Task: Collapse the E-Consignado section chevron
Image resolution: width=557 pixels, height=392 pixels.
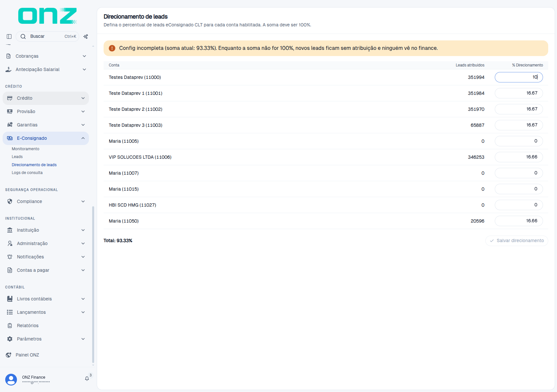Action: tap(83, 138)
